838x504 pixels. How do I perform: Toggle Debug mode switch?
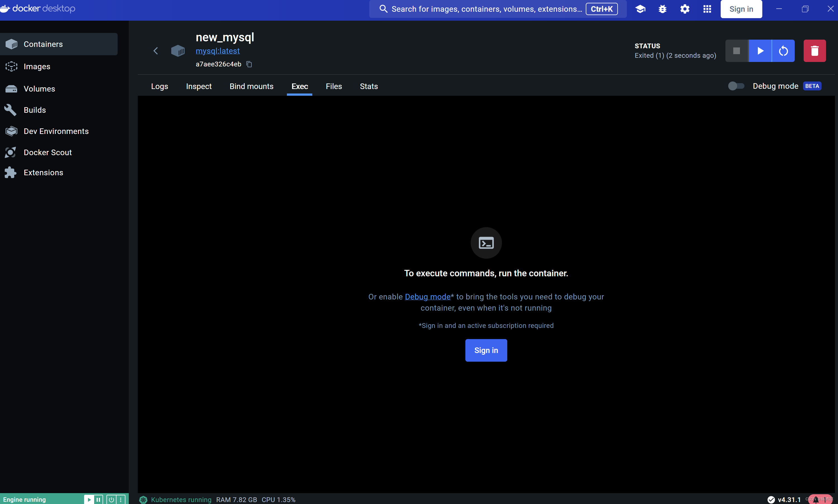(x=736, y=86)
